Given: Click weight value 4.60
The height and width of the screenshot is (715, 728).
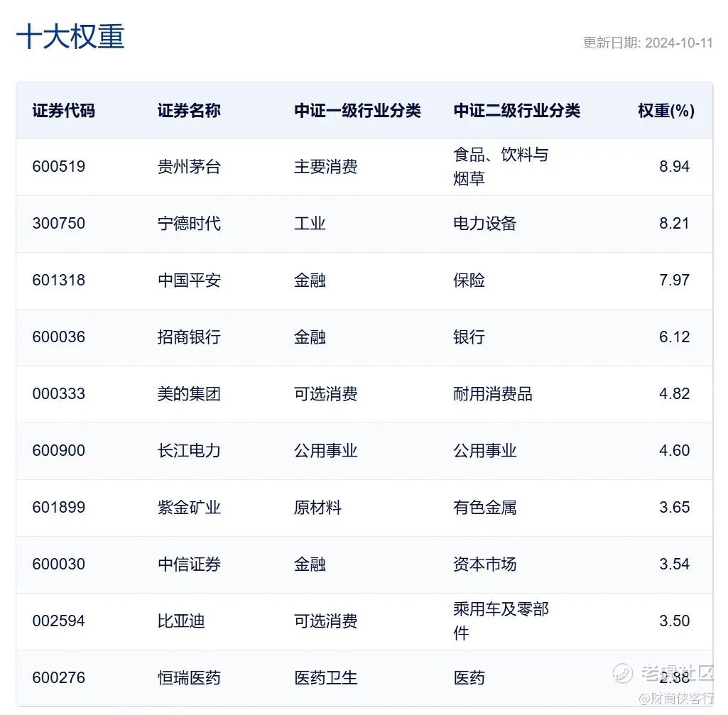Looking at the screenshot, I should pos(675,450).
